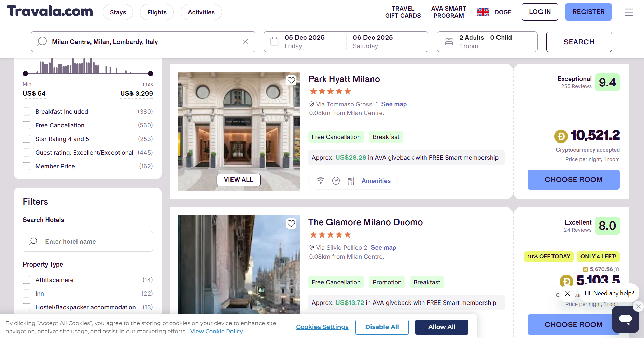Dismiss the 'Hi. Need any help?' message
The height and width of the screenshot is (338, 644).
pyautogui.click(x=568, y=293)
